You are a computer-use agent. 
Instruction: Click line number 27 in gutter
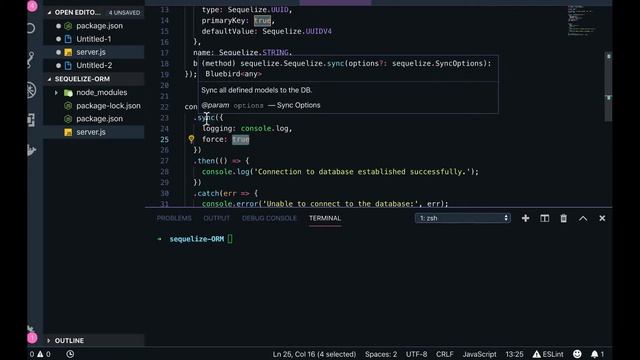click(164, 161)
